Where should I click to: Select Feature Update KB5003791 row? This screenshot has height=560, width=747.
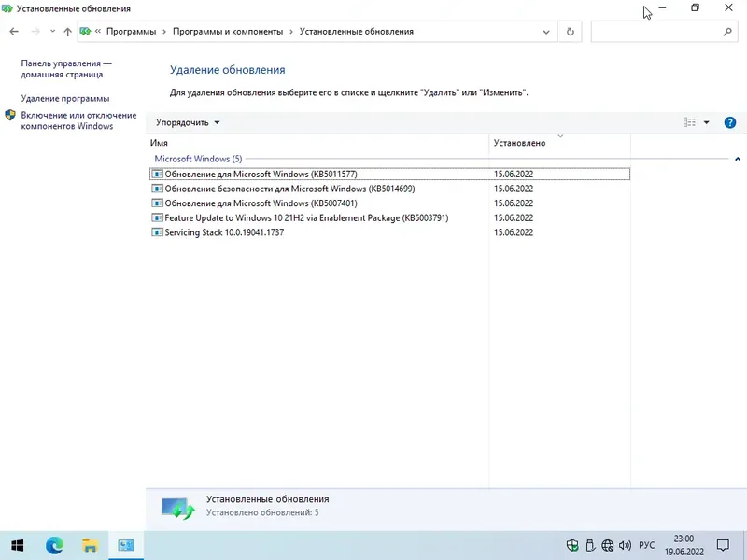tap(389, 218)
